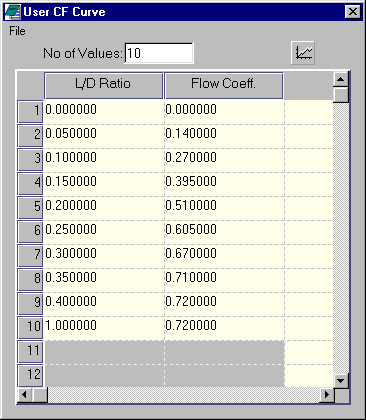
Task: Select row header 6
Action: point(30,232)
